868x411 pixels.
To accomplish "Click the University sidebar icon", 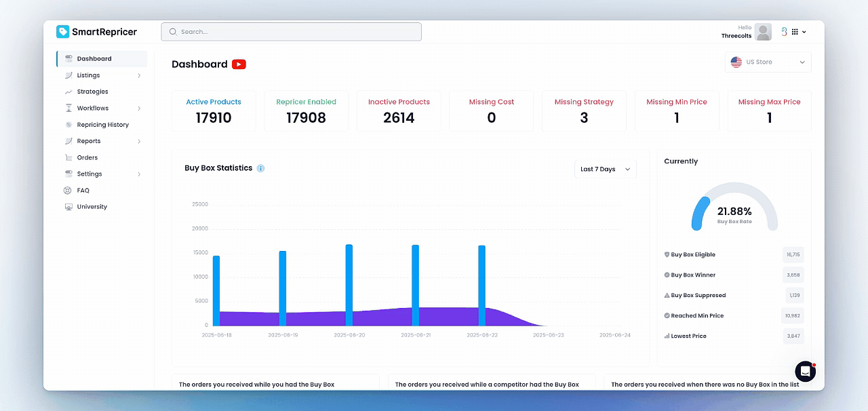I will pos(68,207).
